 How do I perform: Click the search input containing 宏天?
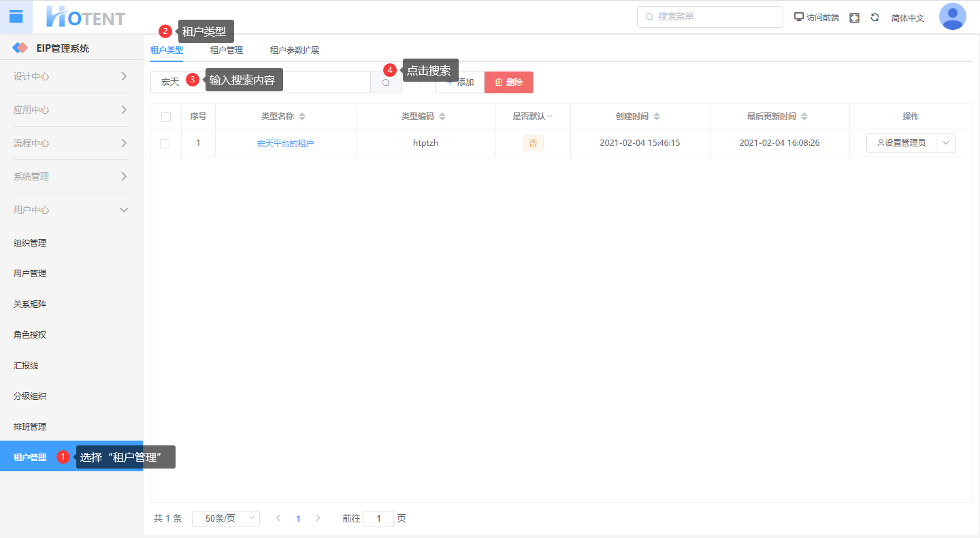click(261, 82)
